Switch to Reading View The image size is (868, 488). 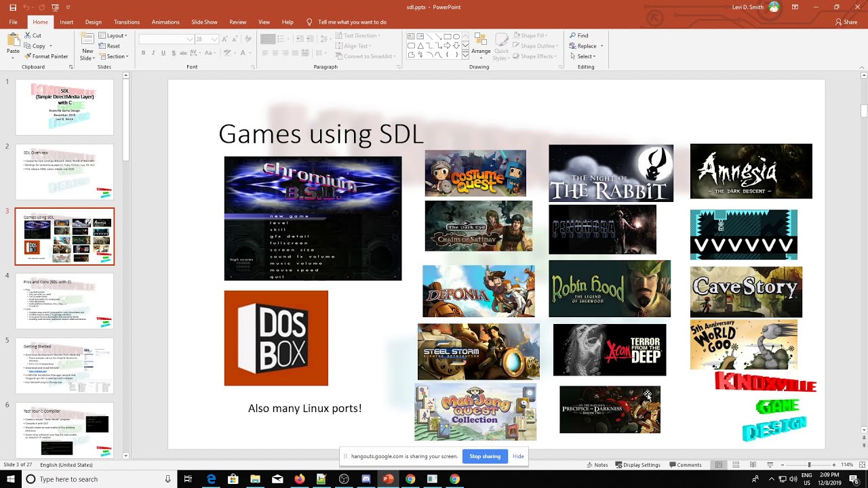[x=753, y=465]
